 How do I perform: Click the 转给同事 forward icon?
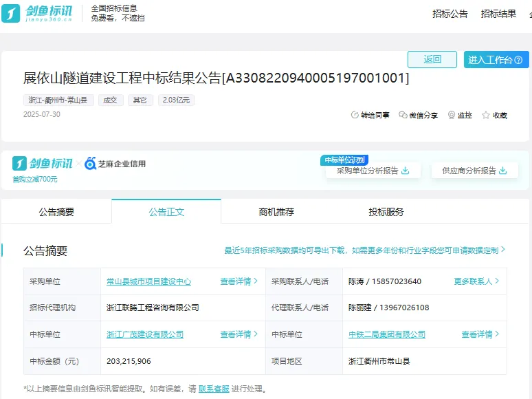tap(355, 116)
